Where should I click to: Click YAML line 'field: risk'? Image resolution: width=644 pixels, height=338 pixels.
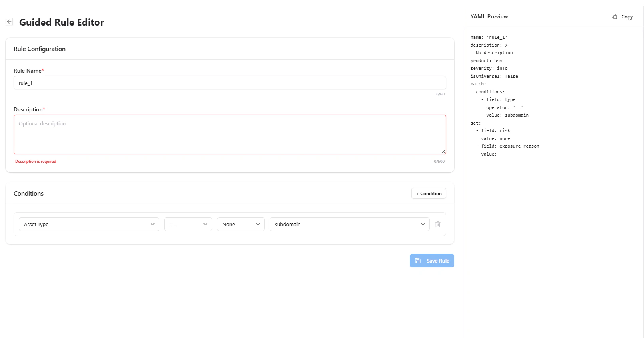495,130
